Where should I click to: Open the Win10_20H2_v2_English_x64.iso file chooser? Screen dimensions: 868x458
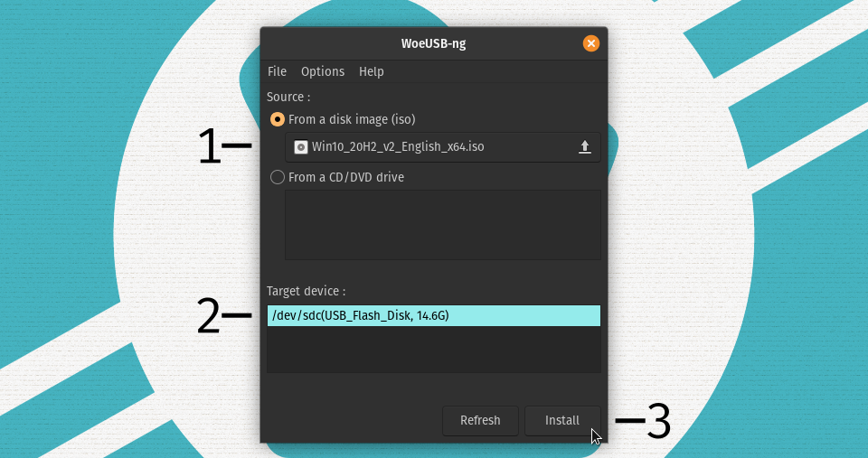434,147
